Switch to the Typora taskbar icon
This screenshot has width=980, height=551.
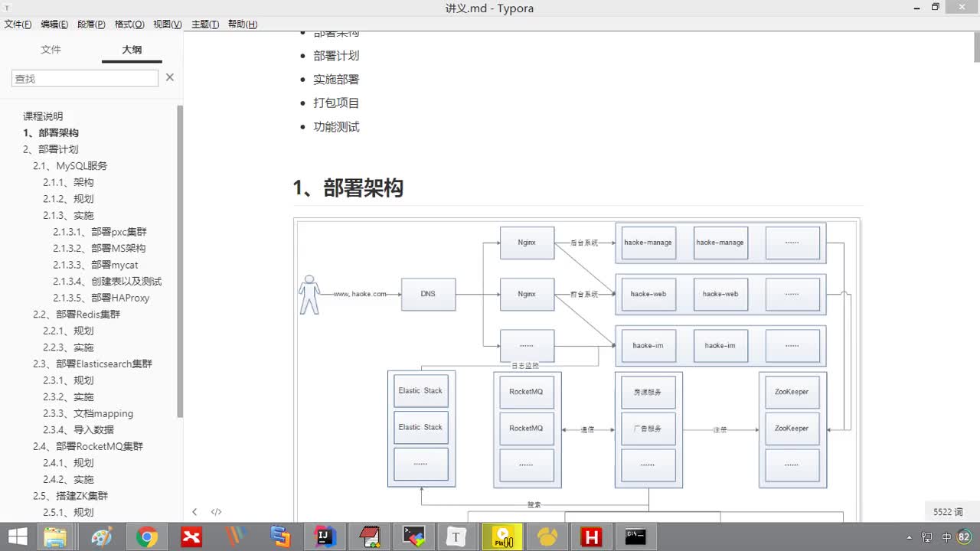(456, 537)
